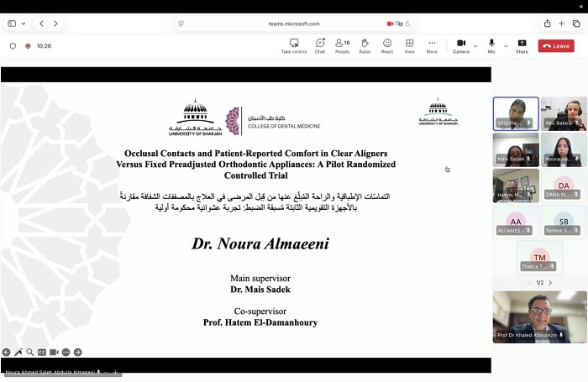Toggle slide captions CC button

[x=42, y=352]
